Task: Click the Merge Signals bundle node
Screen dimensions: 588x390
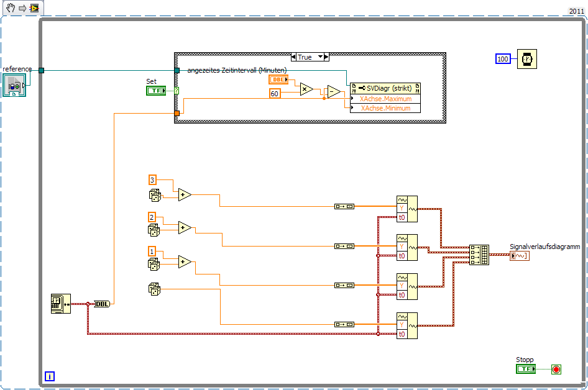Action: click(479, 255)
